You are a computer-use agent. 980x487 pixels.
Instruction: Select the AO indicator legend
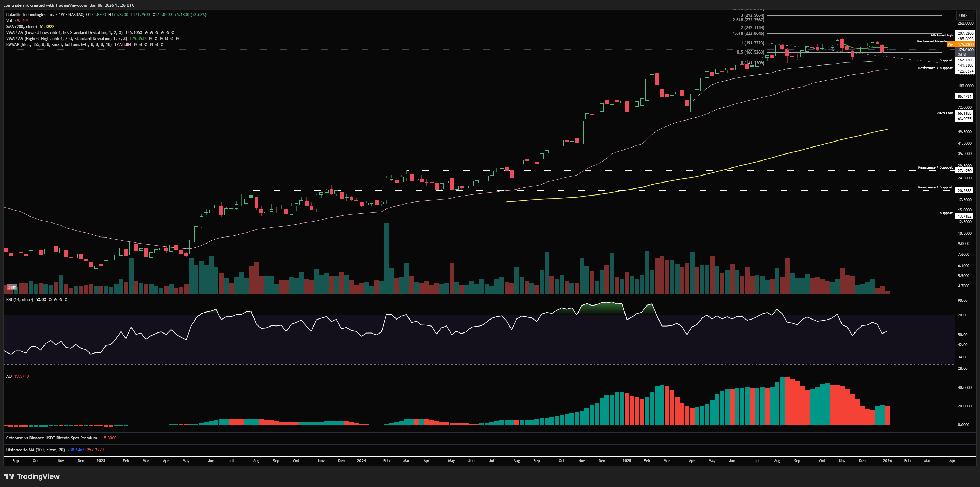[x=9, y=376]
